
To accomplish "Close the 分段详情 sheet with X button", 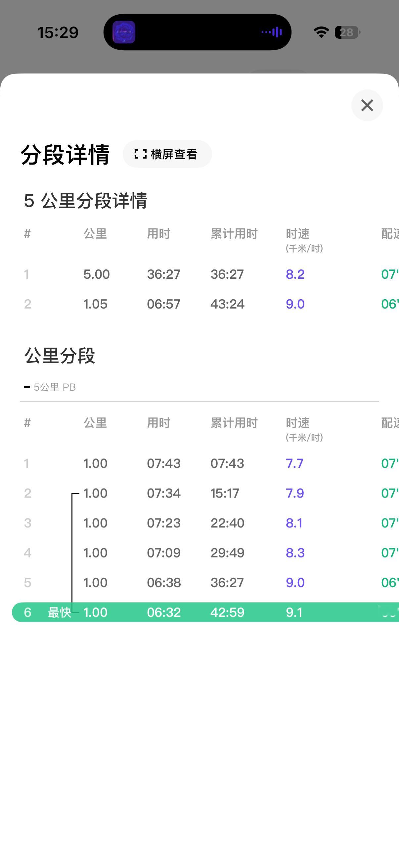I will 367,105.
